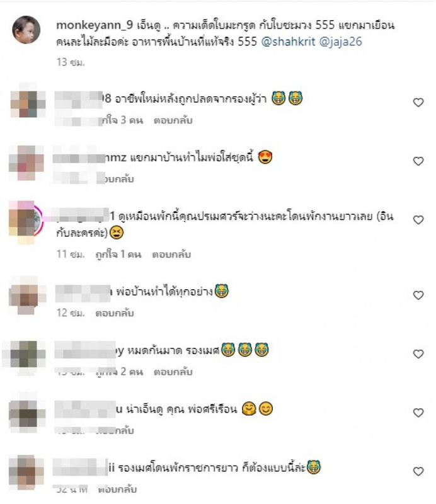Like the รองเมศโดนพักราชการยาว comment
436x504 pixels.
(418, 471)
